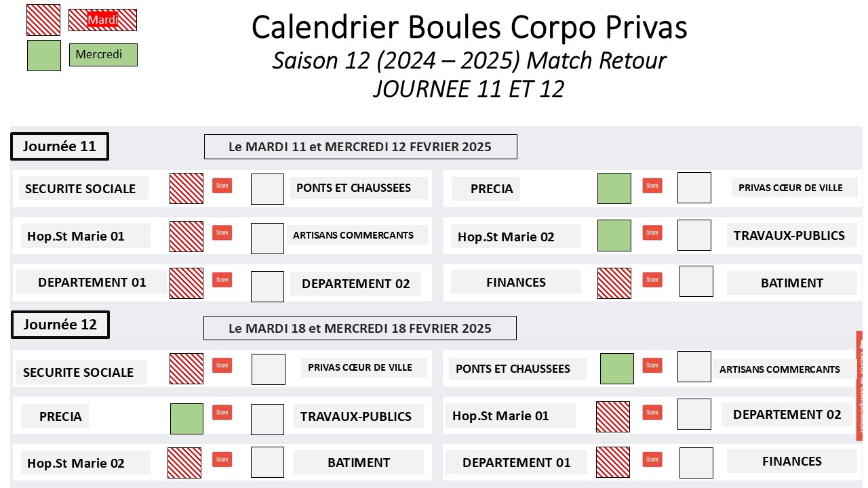The width and height of the screenshot is (868, 488).
Task: Click empty score box beside FINANCES in Journée 12
Action: click(696, 463)
